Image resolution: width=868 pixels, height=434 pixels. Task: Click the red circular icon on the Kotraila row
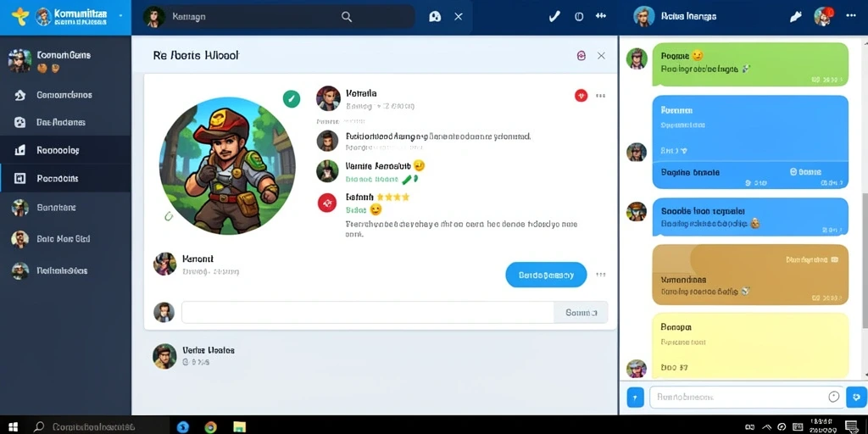click(581, 96)
